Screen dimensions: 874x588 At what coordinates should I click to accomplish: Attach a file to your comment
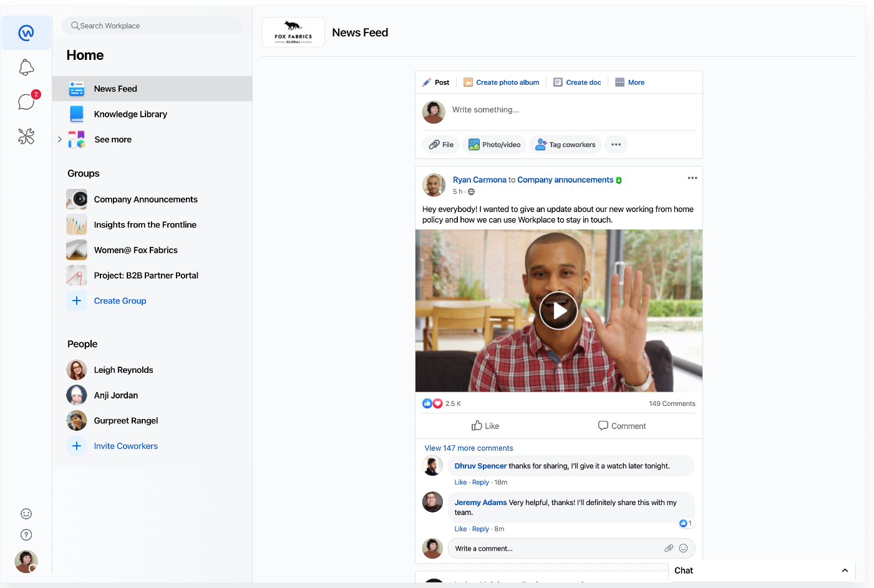[x=669, y=548]
